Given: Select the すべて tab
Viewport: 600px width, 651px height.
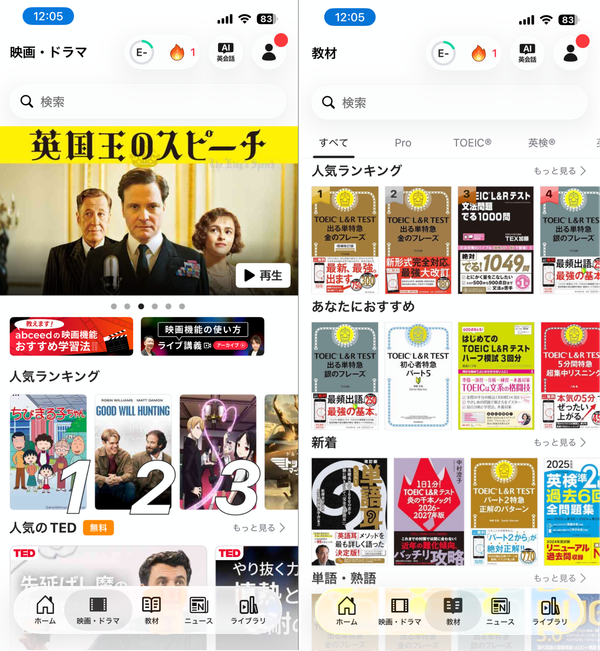Looking at the screenshot, I should pyautogui.click(x=333, y=143).
